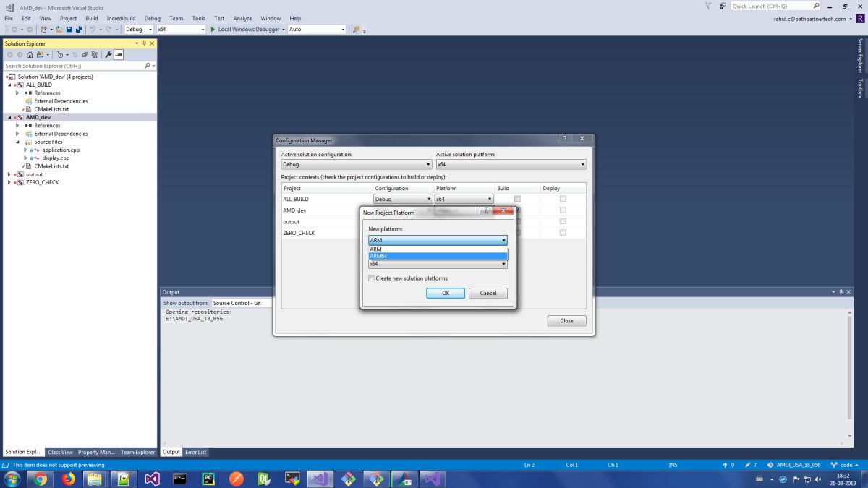Click Solution Explorer Show All Files icon
The height and width of the screenshot is (488, 868).
tap(95, 54)
